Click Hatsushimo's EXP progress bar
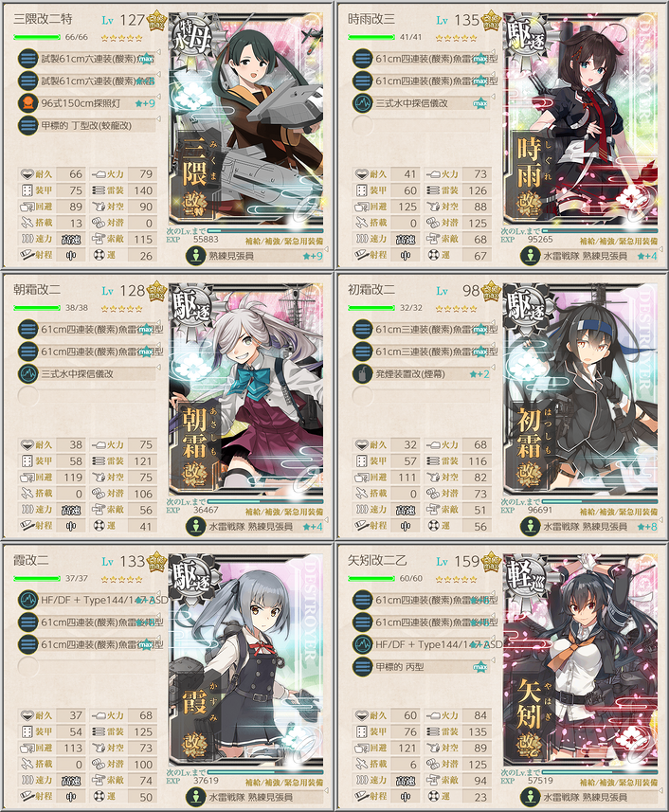Image resolution: width=669 pixels, height=812 pixels. [x=600, y=501]
